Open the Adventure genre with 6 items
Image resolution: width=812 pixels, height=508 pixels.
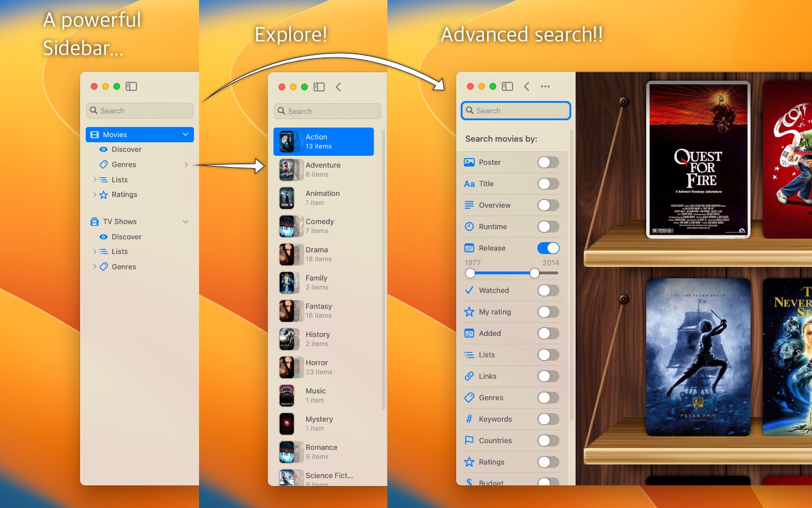(324, 170)
